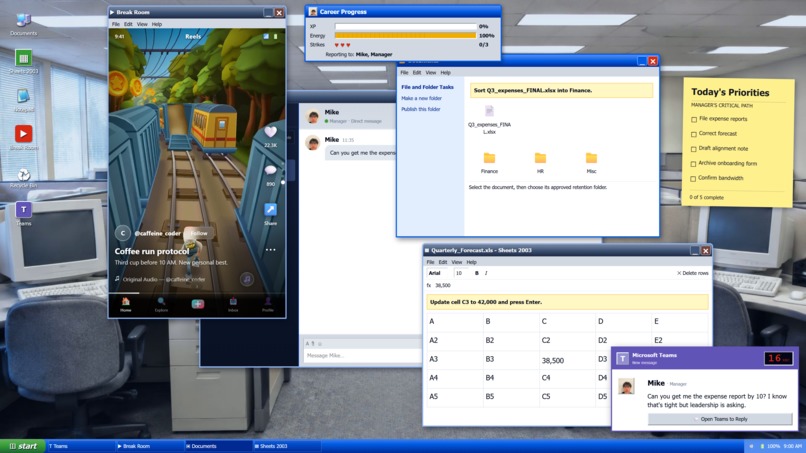Click the 16 countdown timer on notification
Viewport: 806px width, 453px height.
pos(778,358)
